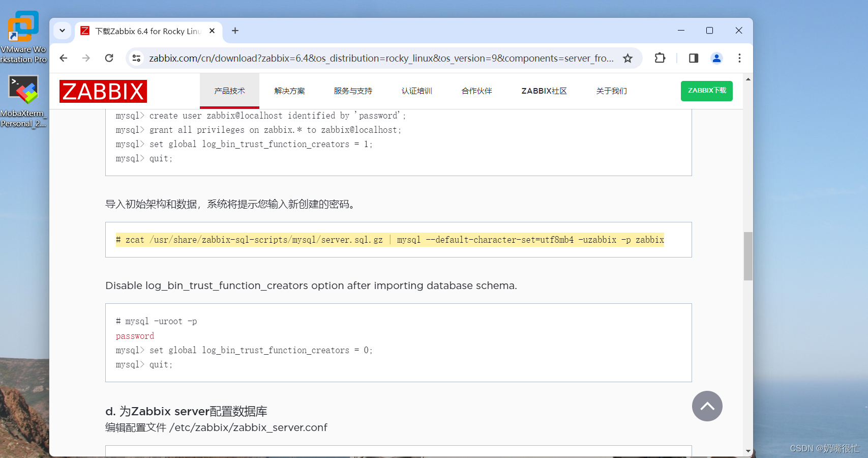Click the green ZABBIX下载 button
The image size is (868, 458).
(707, 91)
